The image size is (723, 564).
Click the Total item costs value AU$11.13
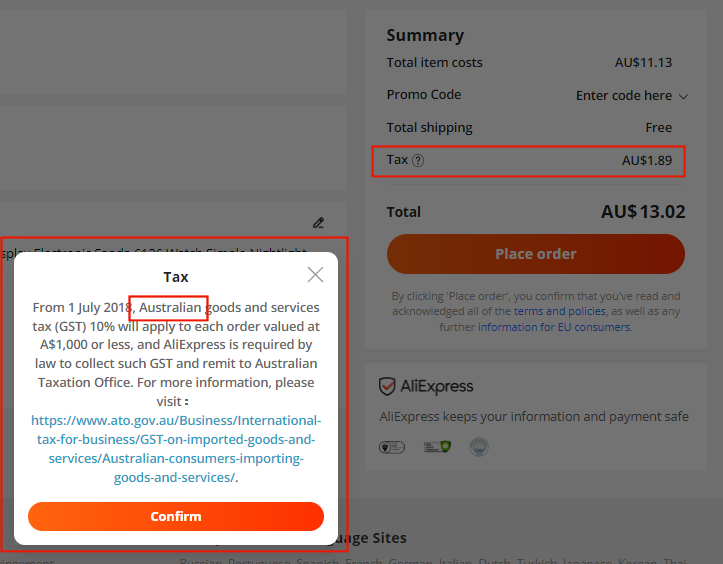(x=643, y=63)
